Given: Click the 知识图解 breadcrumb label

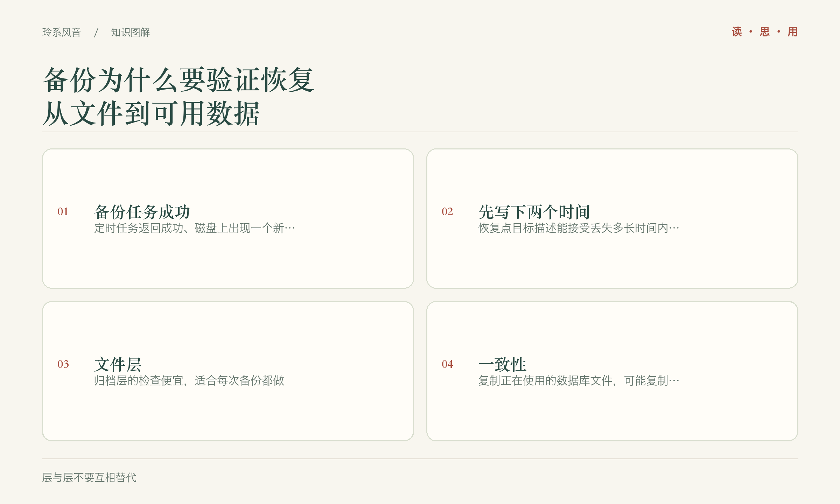Looking at the screenshot, I should (131, 32).
